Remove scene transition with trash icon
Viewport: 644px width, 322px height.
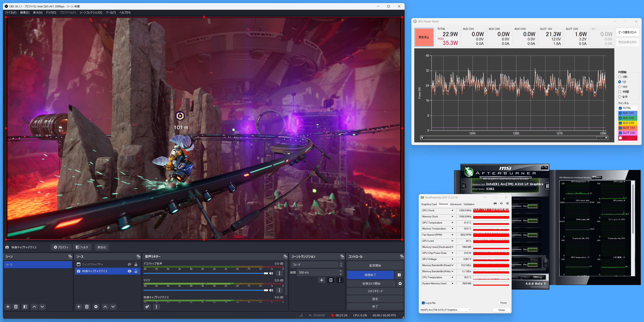pos(331,280)
